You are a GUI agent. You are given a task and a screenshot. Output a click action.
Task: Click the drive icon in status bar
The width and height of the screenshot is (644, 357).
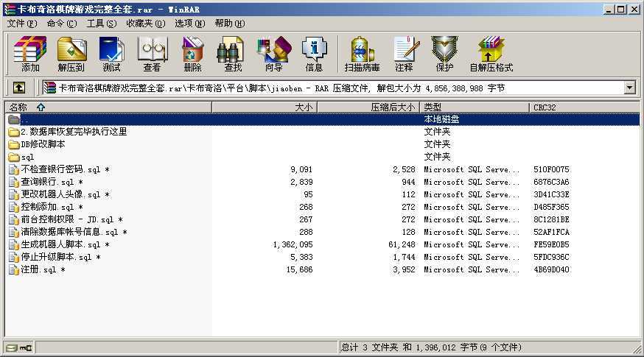point(13,348)
